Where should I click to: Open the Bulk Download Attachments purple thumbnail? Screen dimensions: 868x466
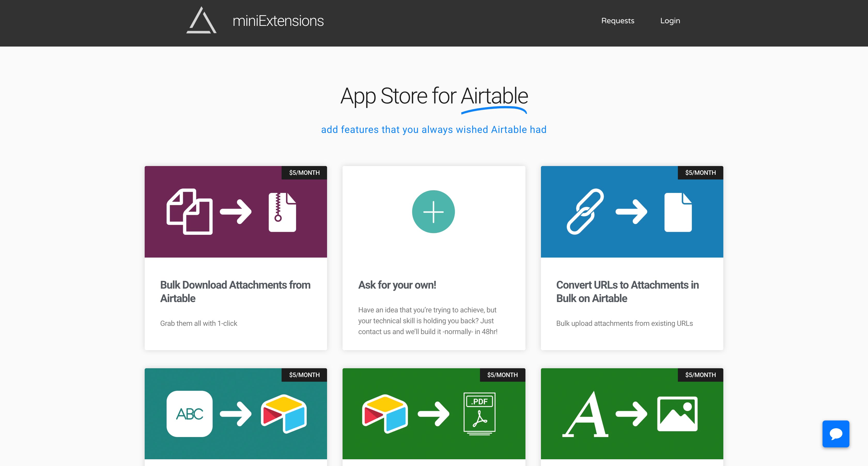coord(236,212)
